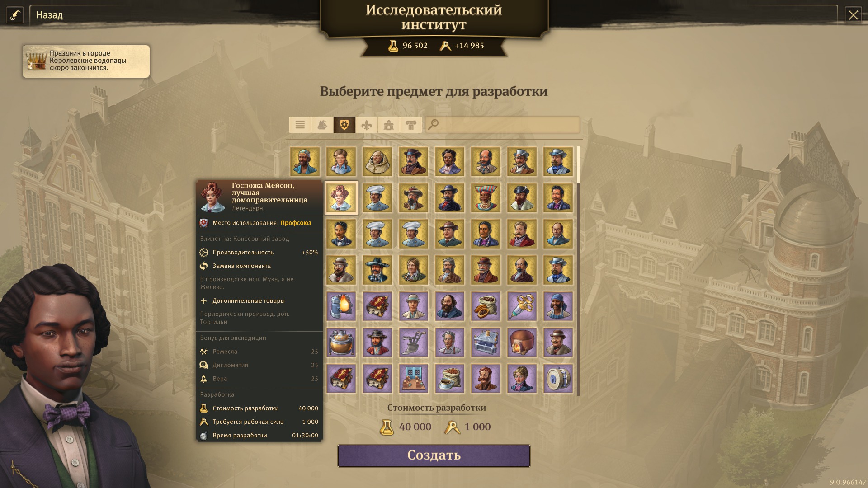Open the all-items list filter tab
The image size is (868, 488).
pyautogui.click(x=300, y=125)
